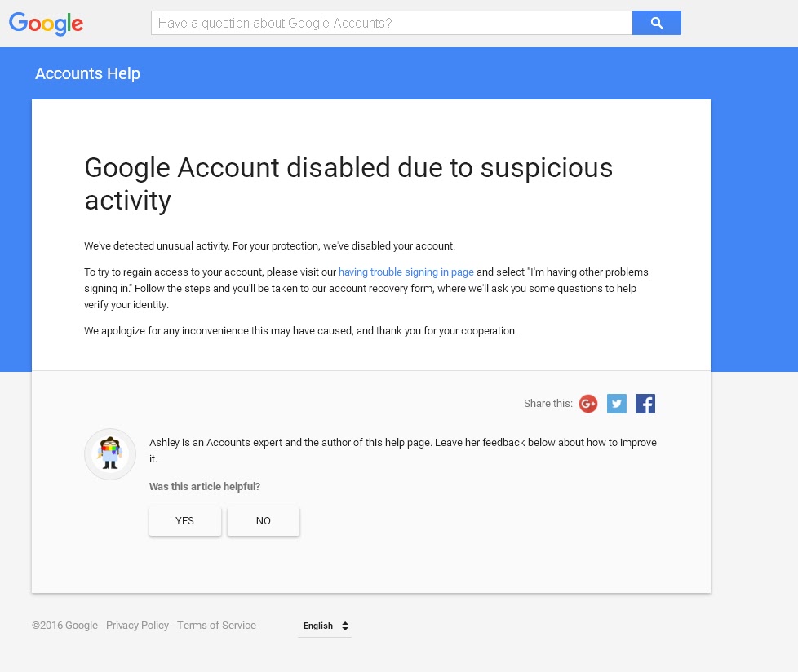Share this page via the Facebook icon
The width and height of the screenshot is (798, 672).
coord(645,404)
